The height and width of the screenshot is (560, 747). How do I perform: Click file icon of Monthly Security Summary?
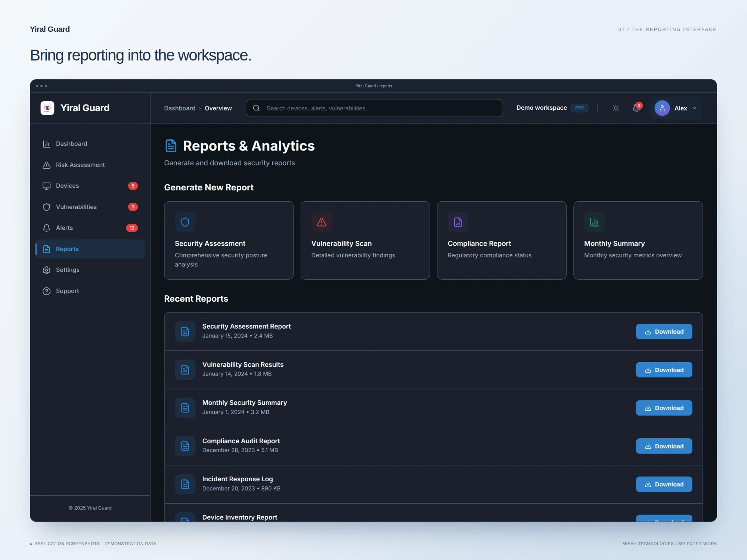coord(185,408)
